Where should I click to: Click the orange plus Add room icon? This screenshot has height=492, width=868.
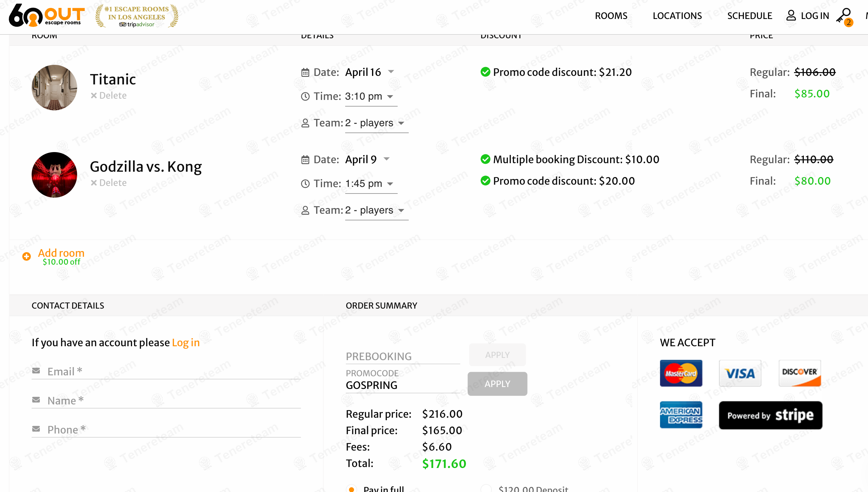coord(26,256)
